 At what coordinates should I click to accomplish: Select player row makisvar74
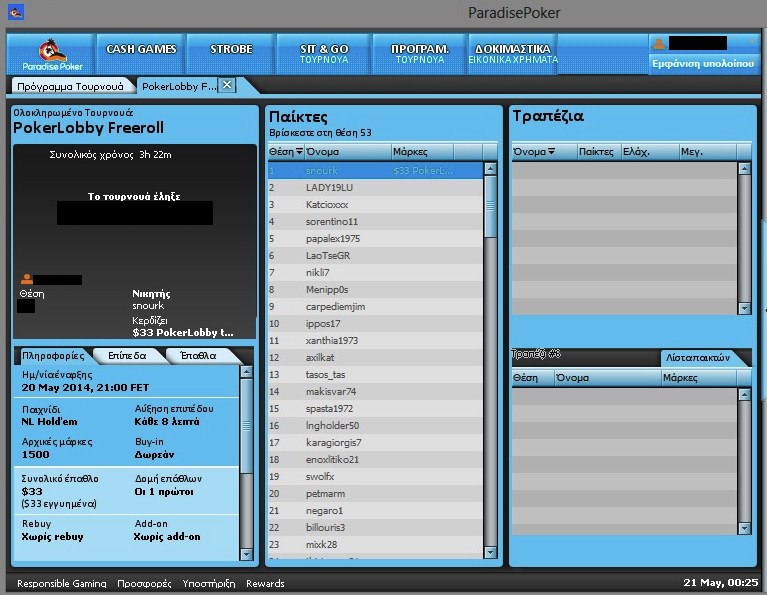pyautogui.click(x=375, y=392)
